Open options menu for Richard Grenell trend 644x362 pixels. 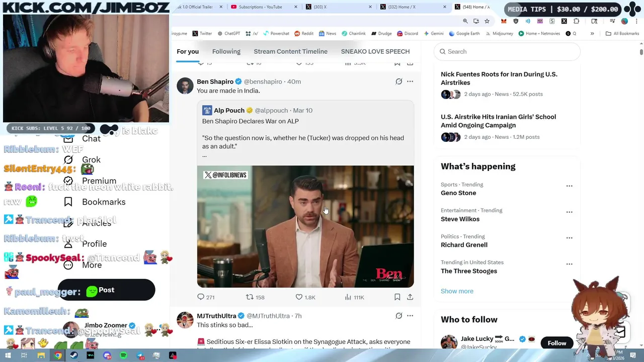(x=569, y=238)
